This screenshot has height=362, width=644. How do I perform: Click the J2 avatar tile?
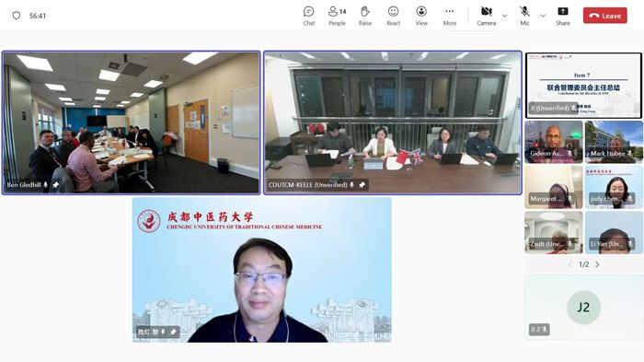click(583, 308)
